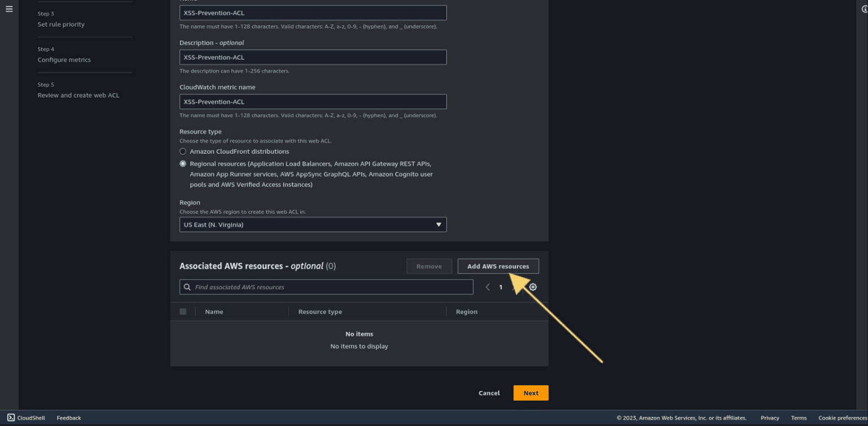Click the magnifier icon in the resources search bar
The width and height of the screenshot is (868, 426).
click(187, 286)
